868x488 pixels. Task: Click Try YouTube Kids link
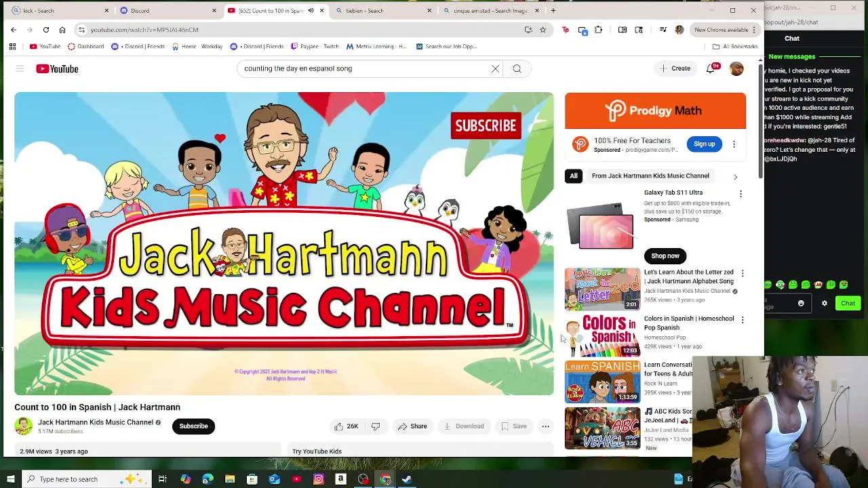tap(317, 451)
